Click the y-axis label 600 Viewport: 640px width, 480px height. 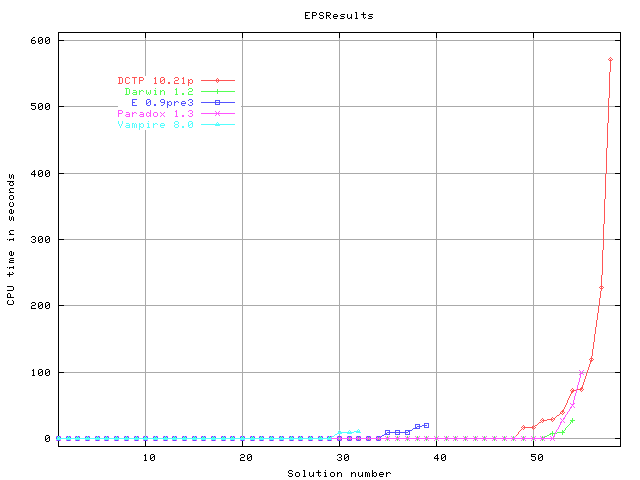[40, 40]
